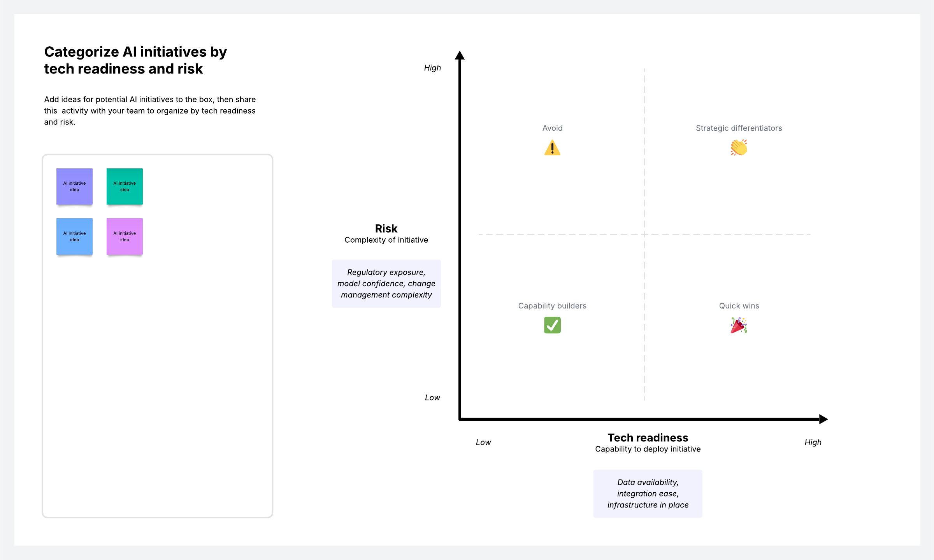Click the green checkmark icon
The height and width of the screenshot is (560, 934).
(552, 325)
